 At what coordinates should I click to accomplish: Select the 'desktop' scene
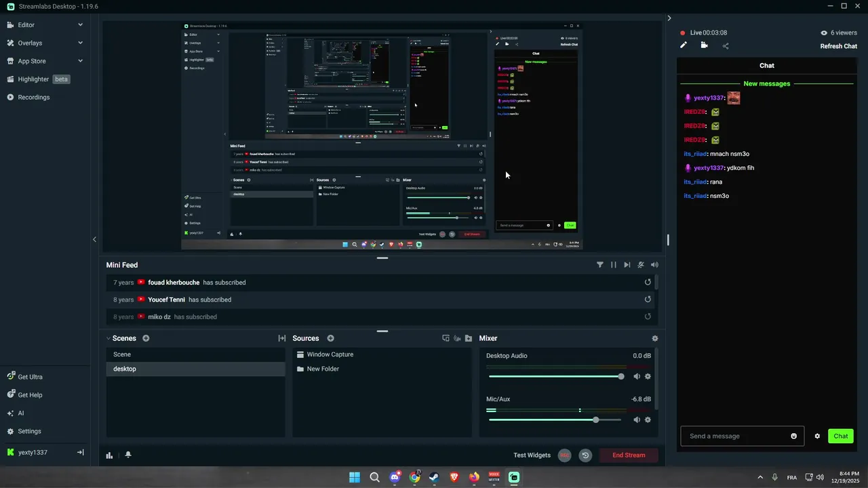[x=195, y=369]
